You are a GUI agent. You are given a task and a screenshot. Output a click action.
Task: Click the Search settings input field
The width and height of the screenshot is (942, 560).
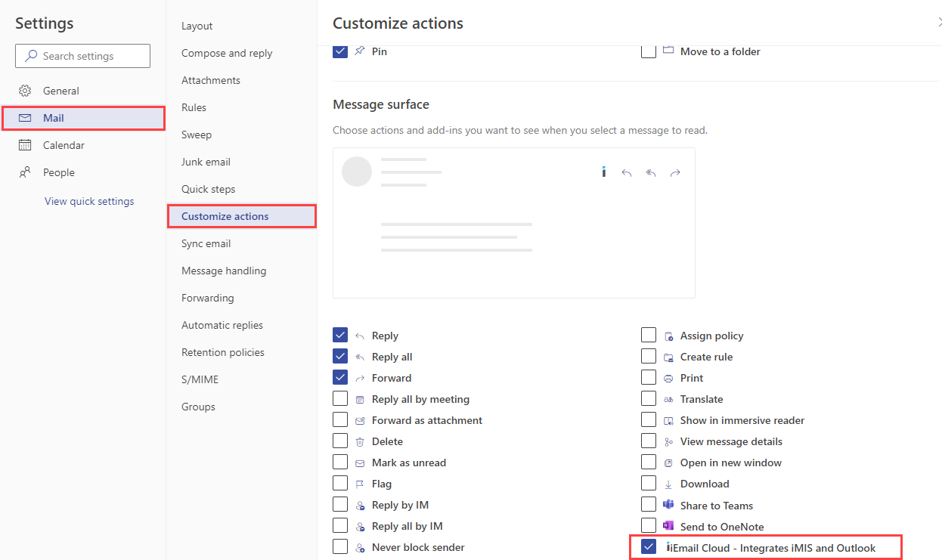pos(91,56)
